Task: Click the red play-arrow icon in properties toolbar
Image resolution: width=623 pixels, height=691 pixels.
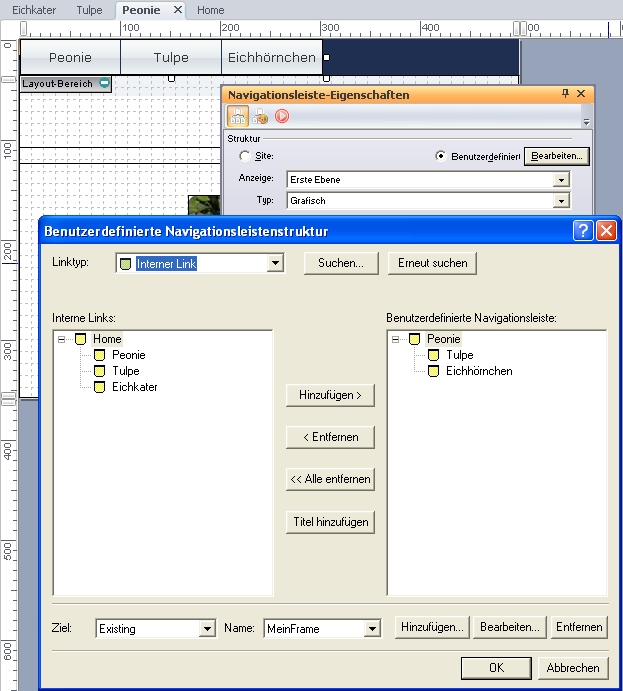Action: [282, 116]
